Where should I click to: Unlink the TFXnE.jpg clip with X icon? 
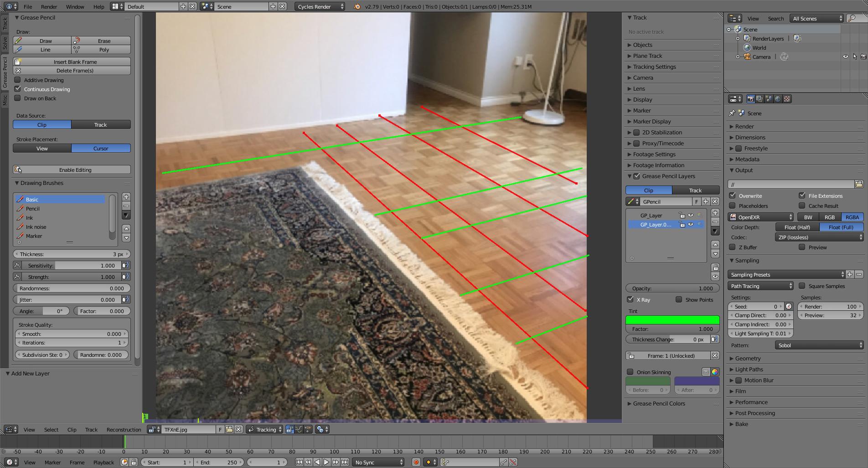238,429
